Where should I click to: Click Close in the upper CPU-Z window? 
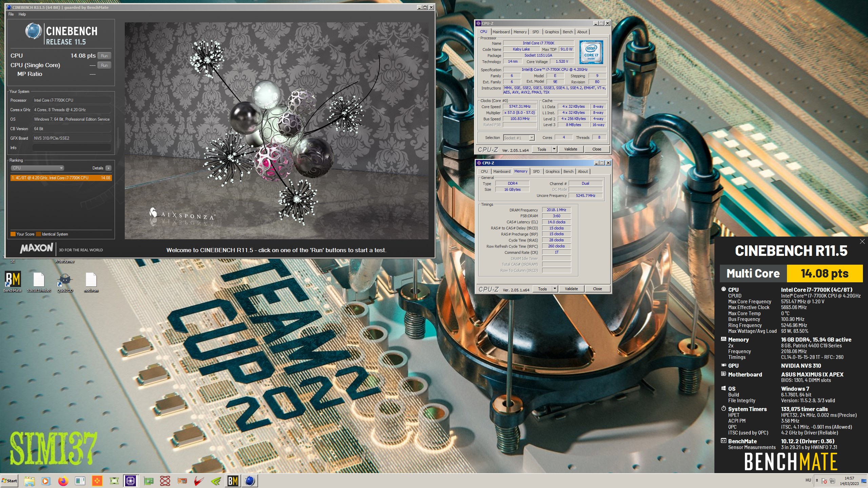click(597, 149)
